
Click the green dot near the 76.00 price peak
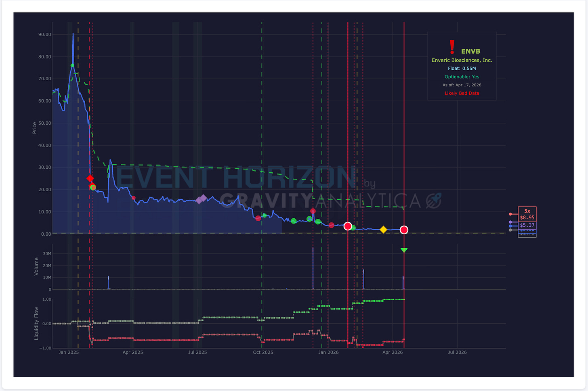click(x=72, y=65)
